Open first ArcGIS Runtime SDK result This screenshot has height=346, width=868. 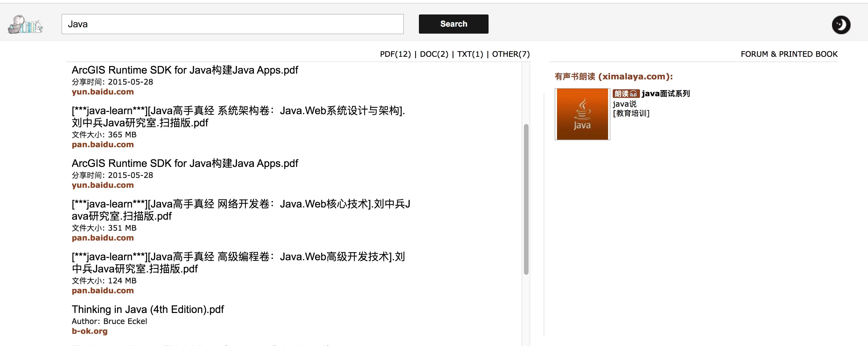(x=185, y=70)
